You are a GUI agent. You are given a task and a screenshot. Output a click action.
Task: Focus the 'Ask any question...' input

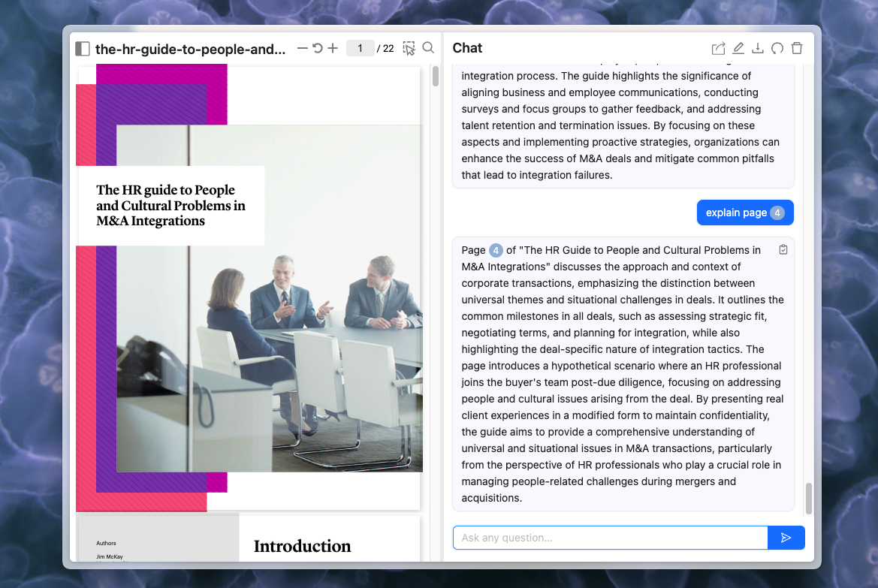[611, 538]
